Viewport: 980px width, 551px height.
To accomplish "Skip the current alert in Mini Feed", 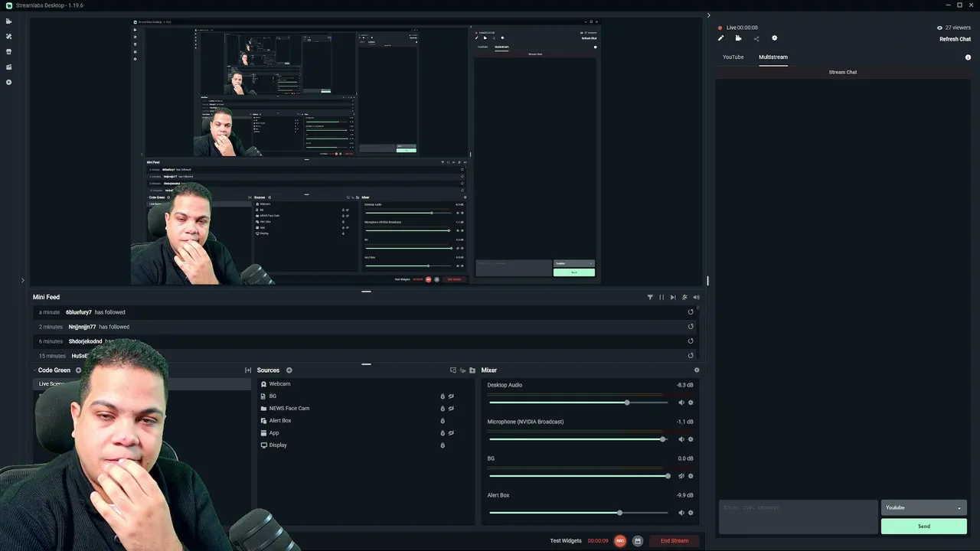I will 673,297.
